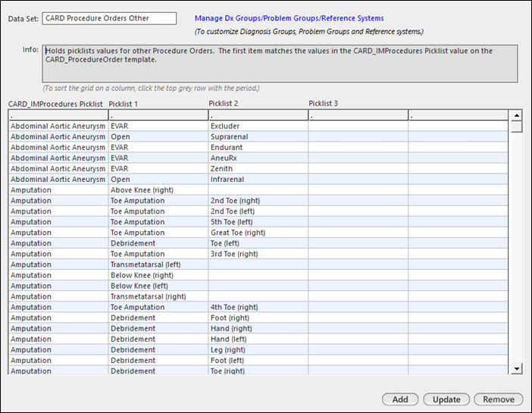Select the Endurant cell
532x413 pixels.
pos(258,147)
